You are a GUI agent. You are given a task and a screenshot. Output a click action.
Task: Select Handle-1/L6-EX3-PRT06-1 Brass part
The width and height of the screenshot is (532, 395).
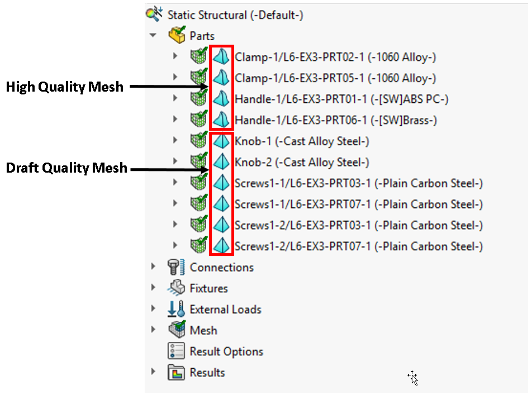tap(335, 120)
